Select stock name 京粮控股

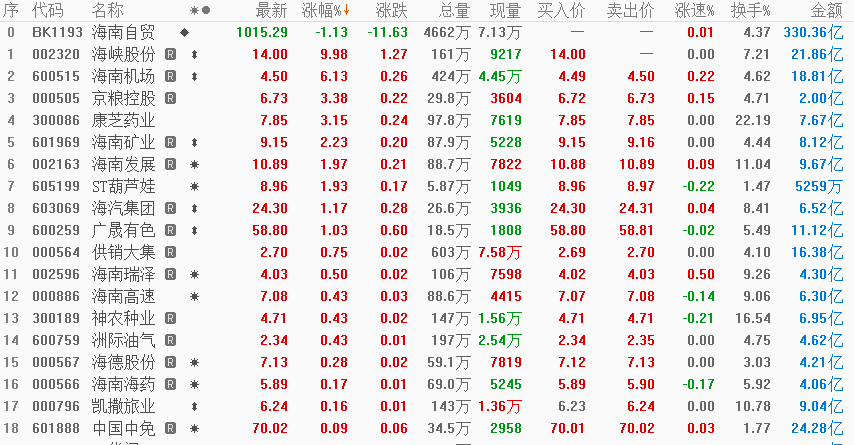pos(123,99)
